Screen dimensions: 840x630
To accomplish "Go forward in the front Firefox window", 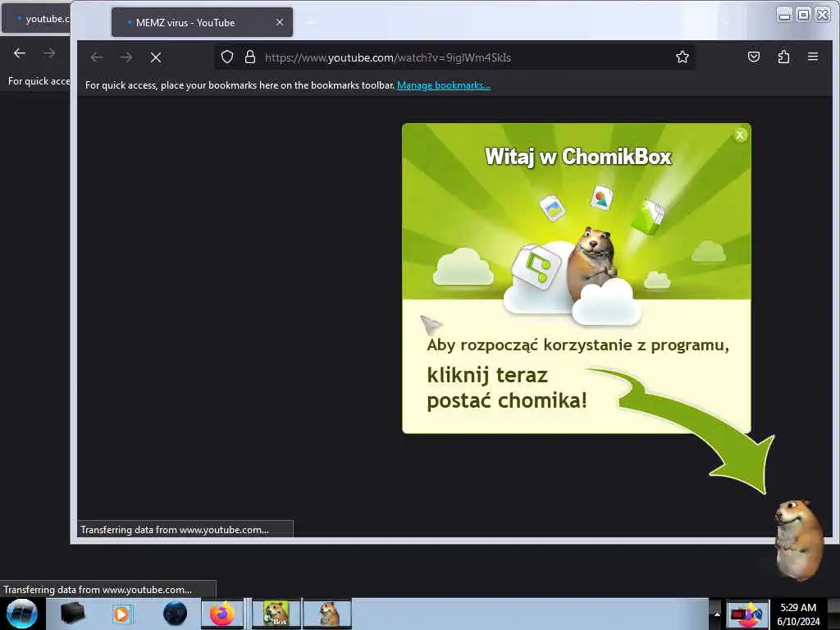I will 126,57.
